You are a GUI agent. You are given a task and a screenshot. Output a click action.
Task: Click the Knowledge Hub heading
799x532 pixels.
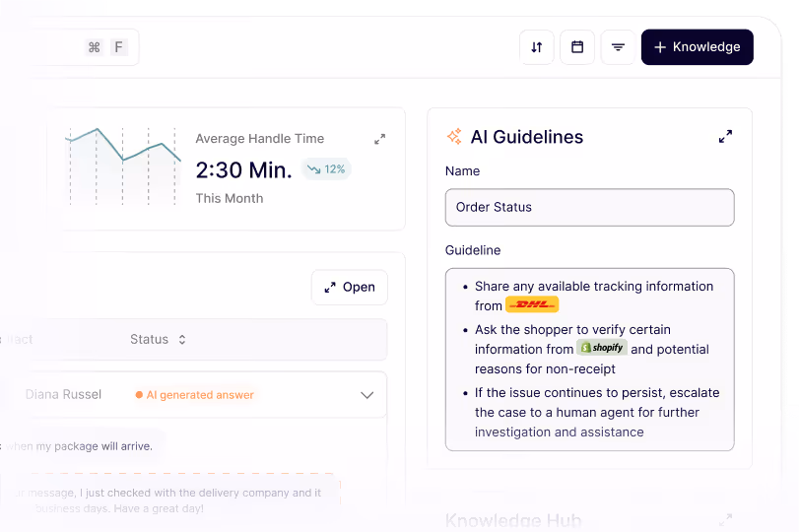513,520
